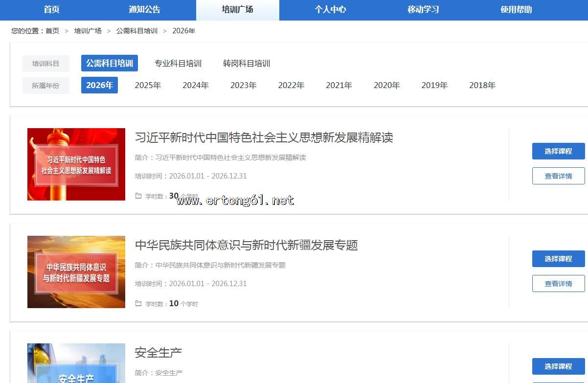The height and width of the screenshot is (383, 588).
Task: Open 个人中心 from the navigation bar
Action: (330, 10)
